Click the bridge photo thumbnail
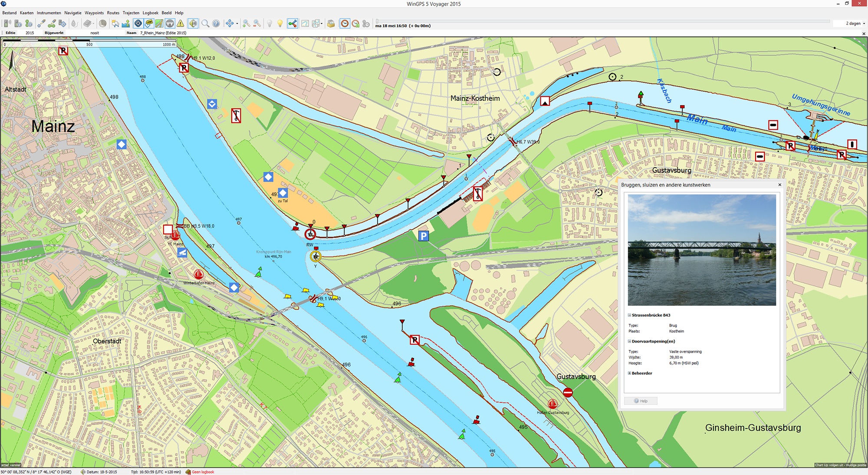868x475 pixels. coord(701,250)
